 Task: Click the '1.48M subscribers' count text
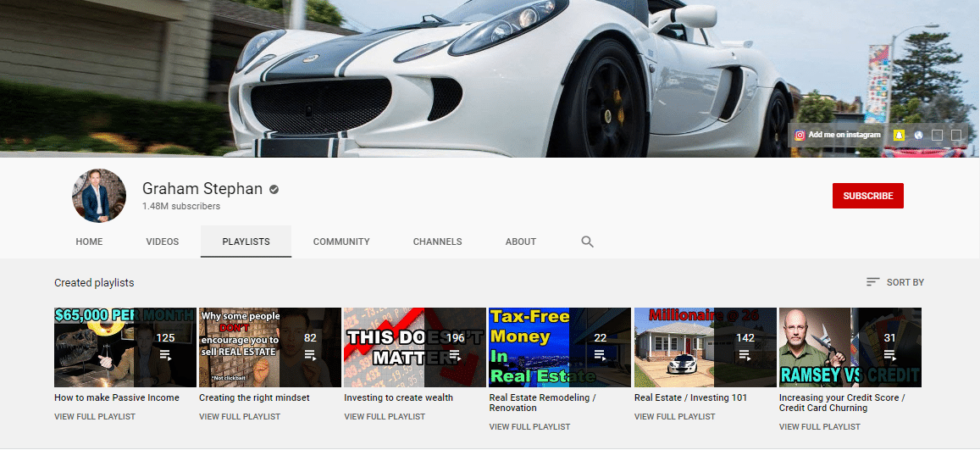coord(181,206)
